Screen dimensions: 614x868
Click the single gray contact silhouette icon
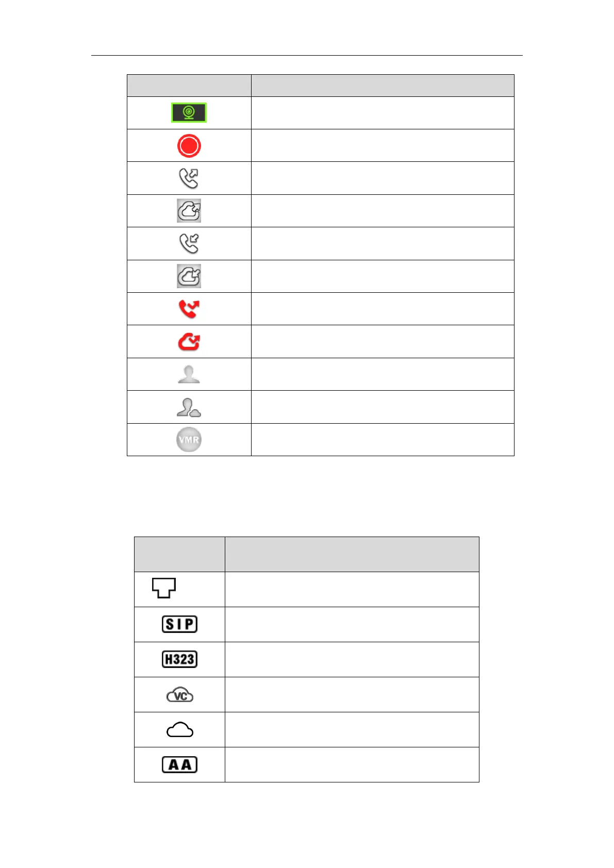pyautogui.click(x=189, y=374)
